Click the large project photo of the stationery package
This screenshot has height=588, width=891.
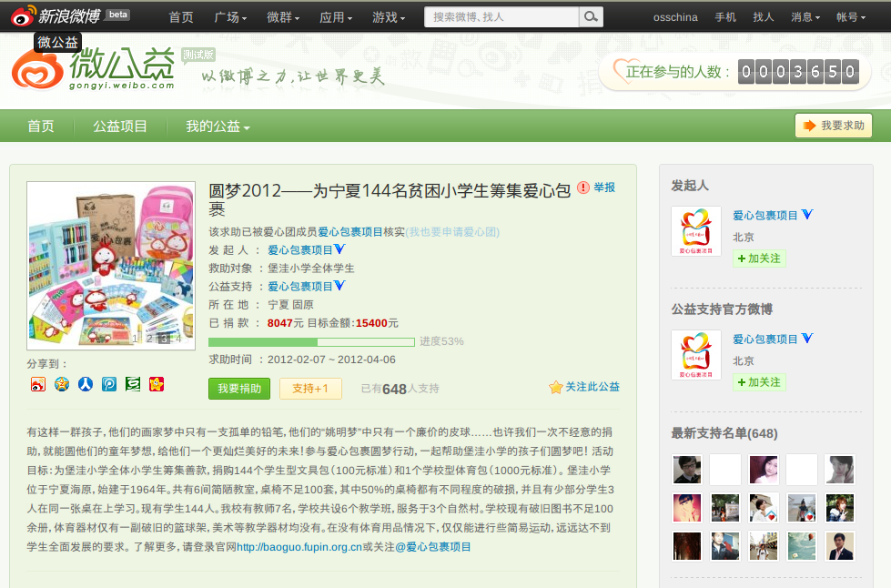point(111,265)
